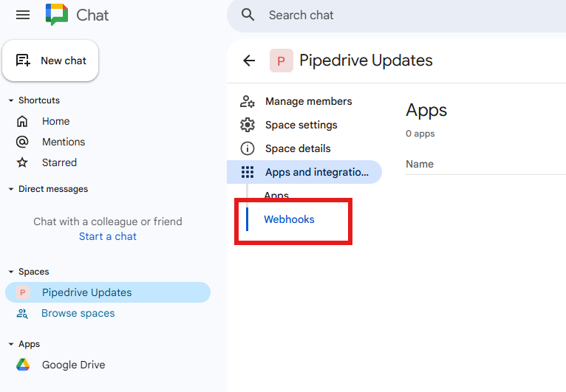Viewport: 566px width, 392px height.
Task: Select Pipedrive Updates space in sidebar
Action: click(x=108, y=292)
